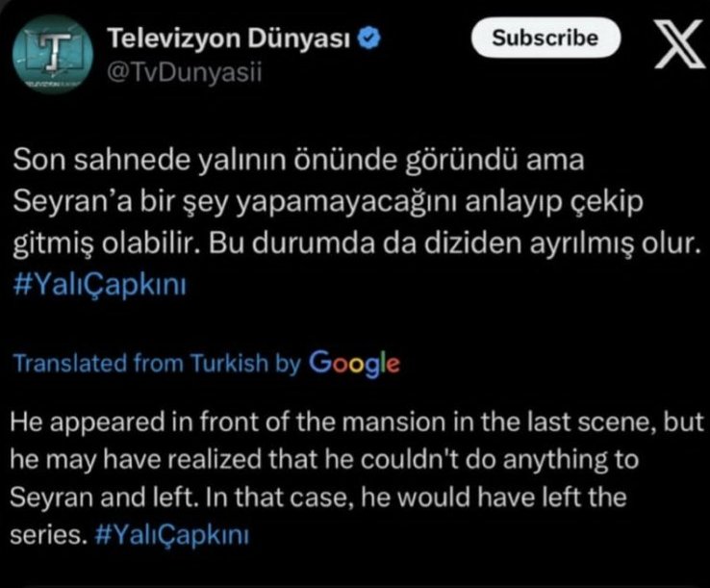Viewport: 710px width, 588px height.
Task: Click the blue verified badge icon
Action: [369, 38]
